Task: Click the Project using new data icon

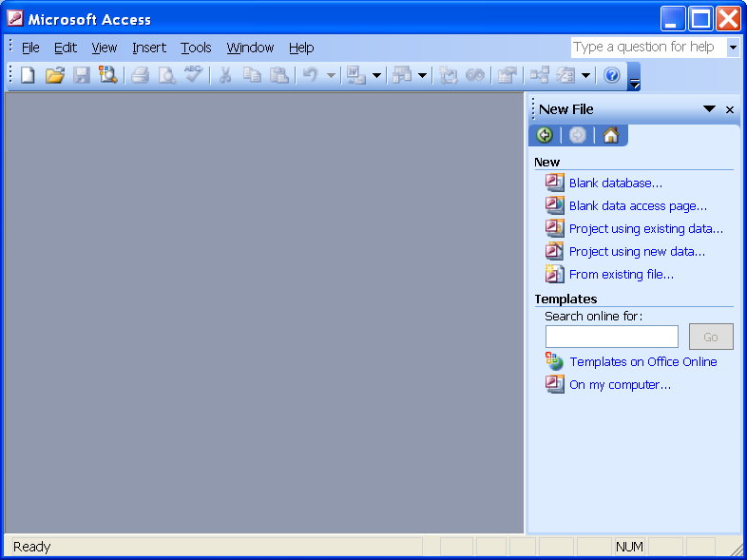Action: click(x=554, y=251)
